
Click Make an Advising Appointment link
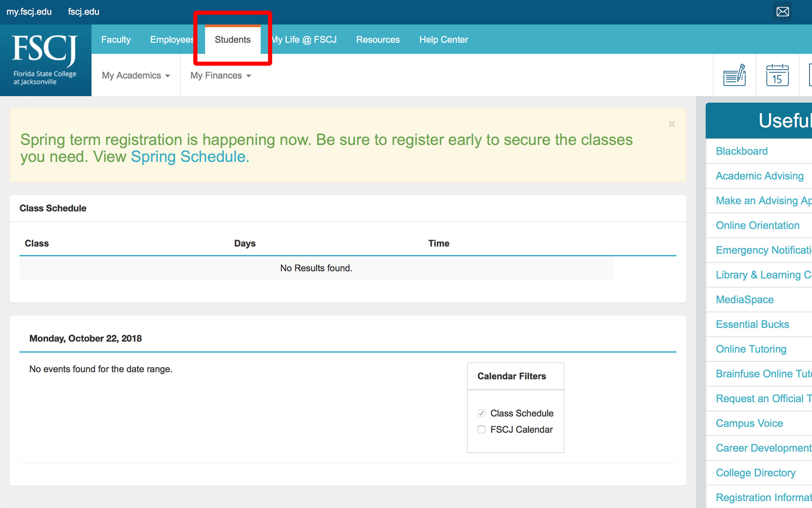[764, 201]
